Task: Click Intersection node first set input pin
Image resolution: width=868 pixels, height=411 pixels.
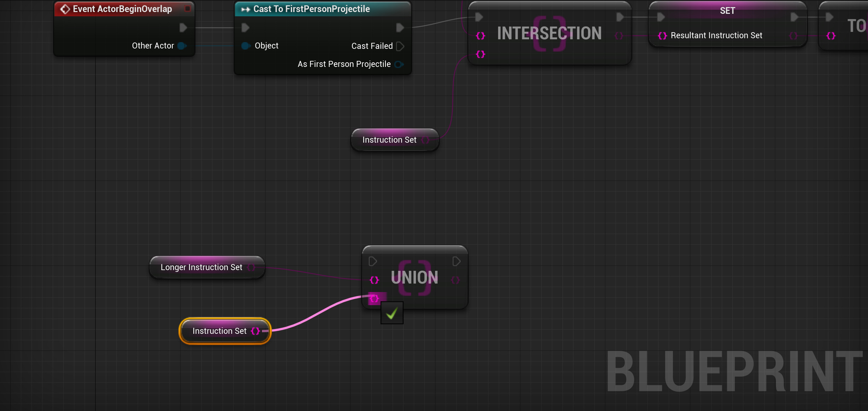Action: pos(480,36)
